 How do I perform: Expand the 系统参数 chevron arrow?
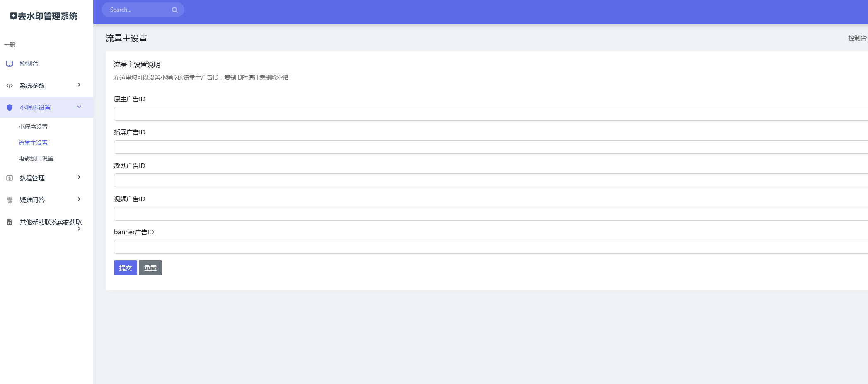click(79, 85)
